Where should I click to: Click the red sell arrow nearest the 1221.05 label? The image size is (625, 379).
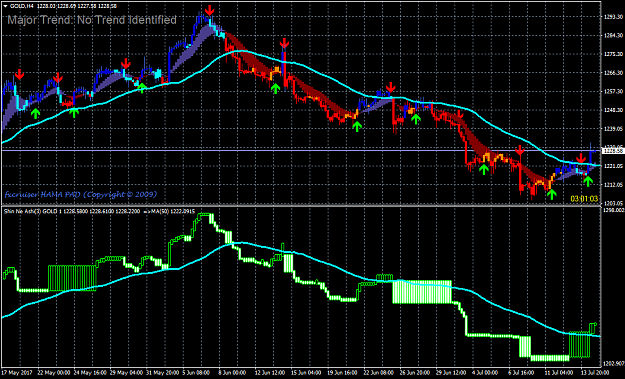(581, 158)
